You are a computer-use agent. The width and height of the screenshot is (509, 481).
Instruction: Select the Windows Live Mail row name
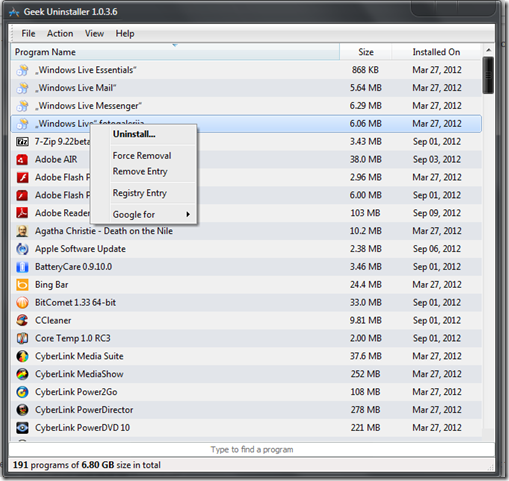point(76,88)
